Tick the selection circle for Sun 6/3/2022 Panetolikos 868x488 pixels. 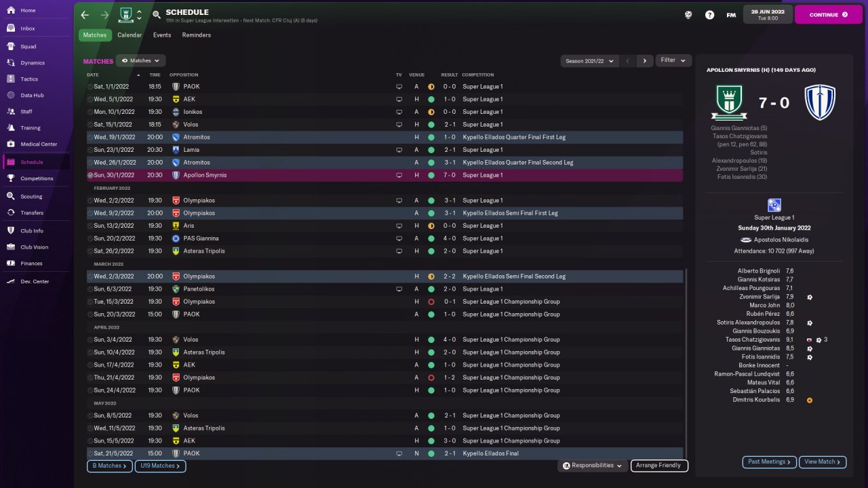pos(90,289)
